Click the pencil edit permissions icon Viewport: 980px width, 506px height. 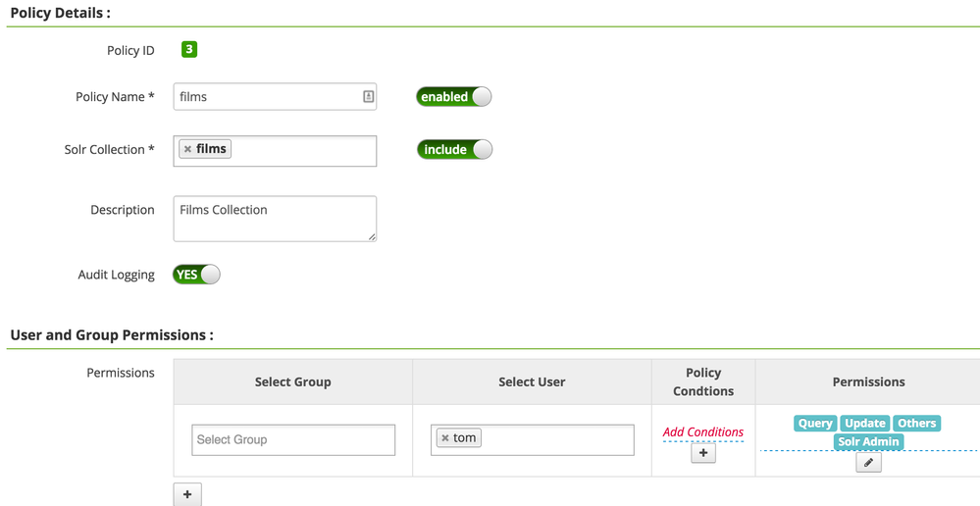868,462
